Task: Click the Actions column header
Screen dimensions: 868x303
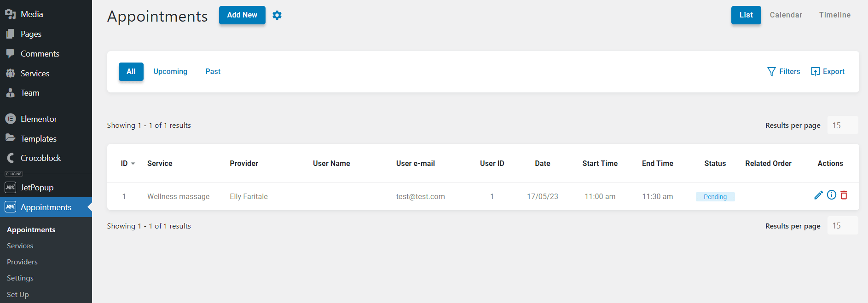Action: (x=830, y=164)
